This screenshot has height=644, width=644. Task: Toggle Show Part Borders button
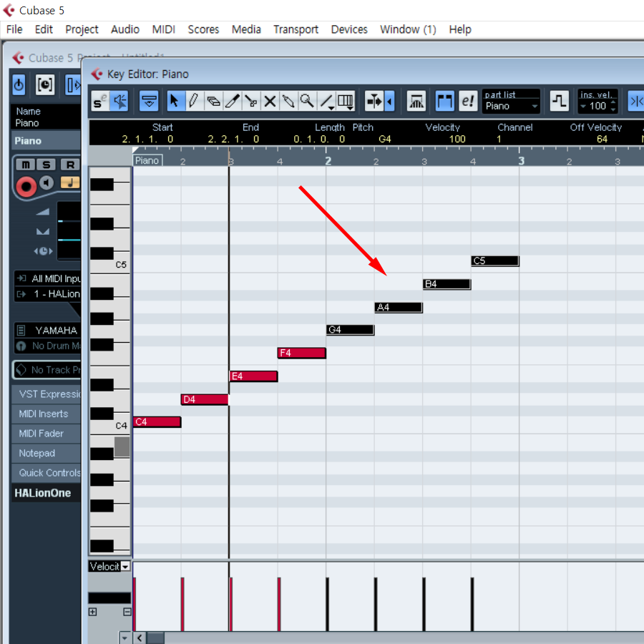click(x=445, y=101)
